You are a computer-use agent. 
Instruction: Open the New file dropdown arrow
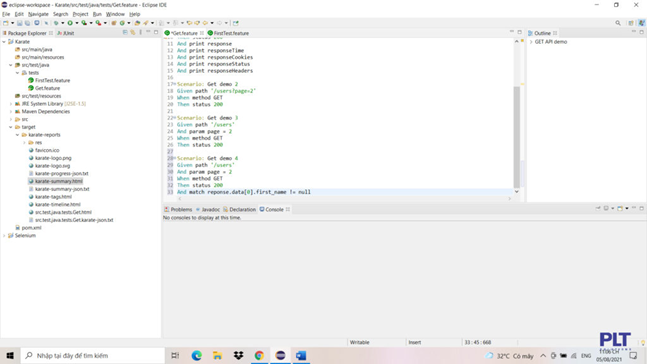[x=12, y=23]
